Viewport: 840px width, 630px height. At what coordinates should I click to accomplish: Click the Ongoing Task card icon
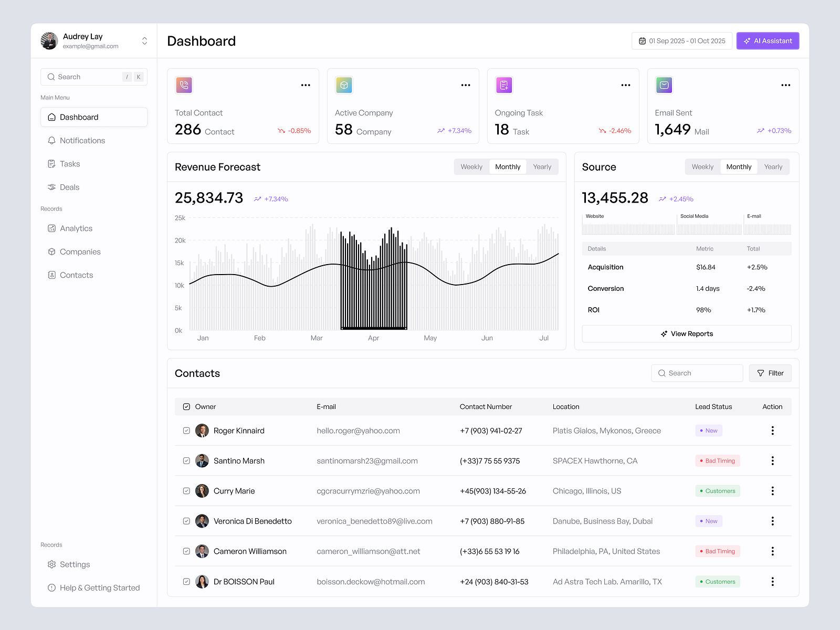[x=503, y=85]
